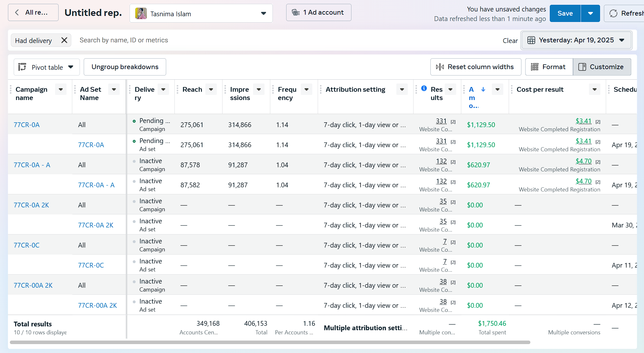Open the Cost per result column menu
The width and height of the screenshot is (644, 353).
tap(594, 90)
